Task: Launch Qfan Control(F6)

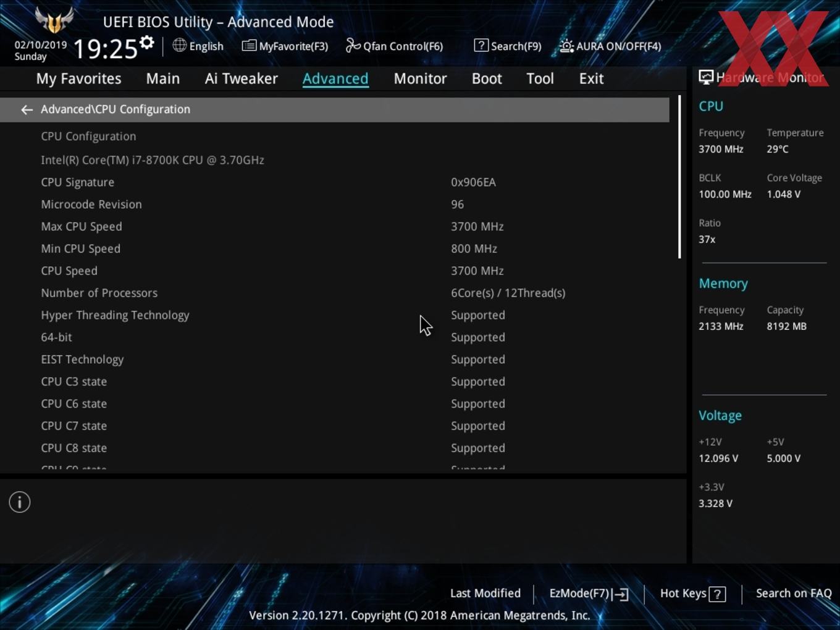Action: pyautogui.click(x=394, y=46)
